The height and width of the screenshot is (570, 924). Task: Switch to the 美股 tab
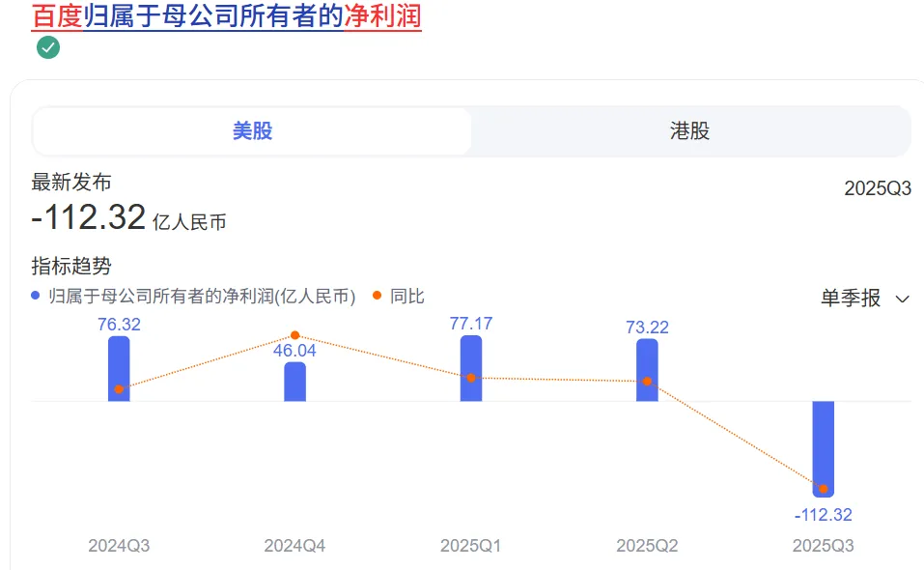click(252, 130)
